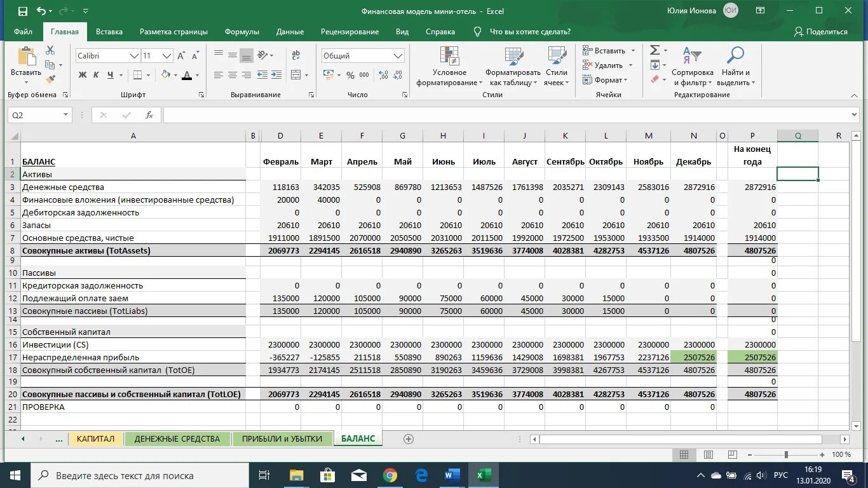Click AutoSum sigma icon
868x488 pixels.
point(654,50)
